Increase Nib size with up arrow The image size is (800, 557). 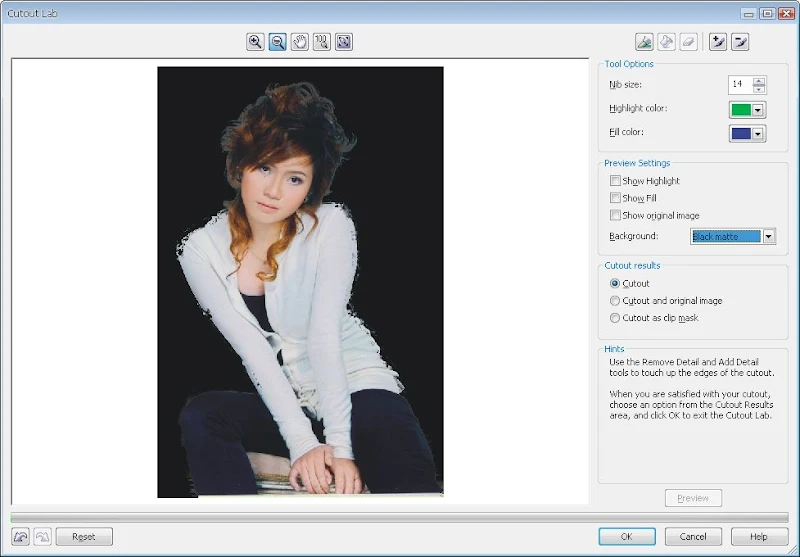pos(759,81)
